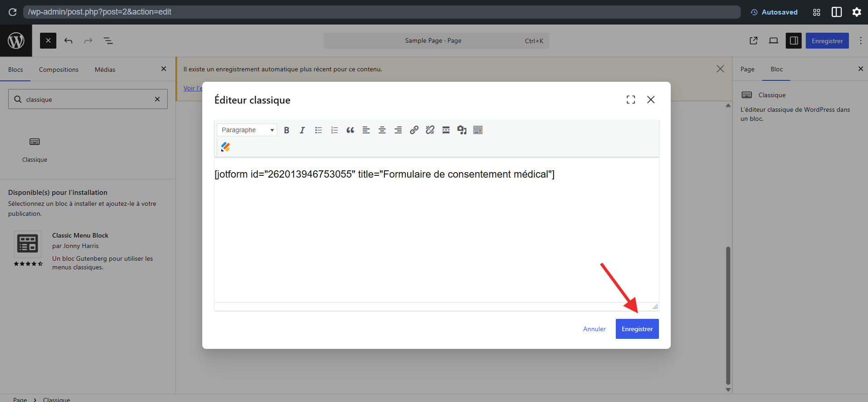Open the browser settings gear
This screenshot has width=868, height=402.
[x=857, y=12]
